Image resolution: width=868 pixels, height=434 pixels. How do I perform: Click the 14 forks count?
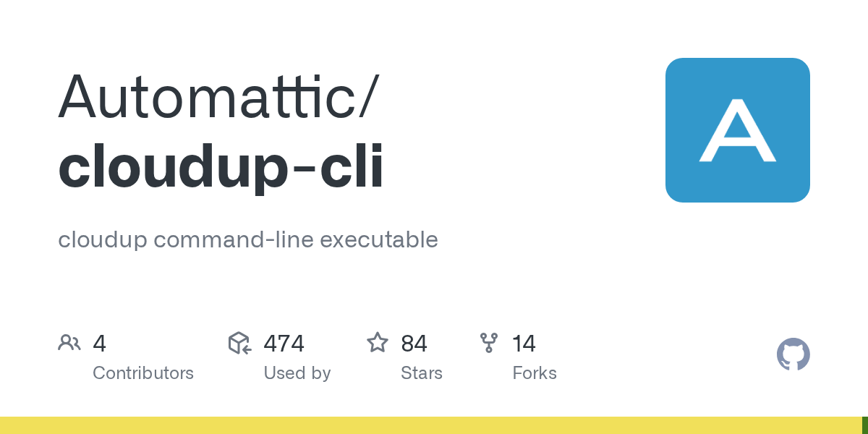524,344
